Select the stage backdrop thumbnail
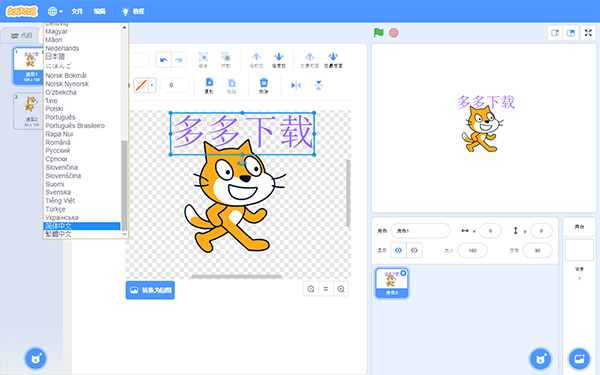Viewport: 600px width, 375px height. point(579,250)
